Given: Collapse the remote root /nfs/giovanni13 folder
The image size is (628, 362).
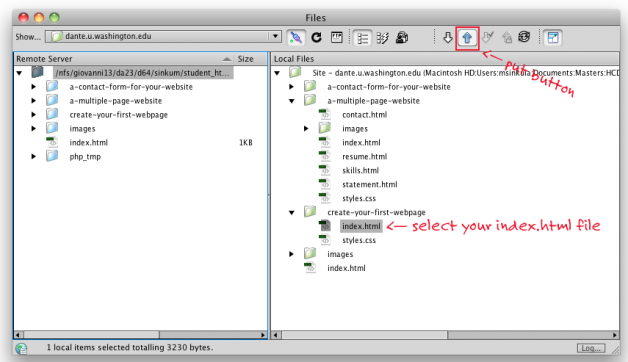Looking at the screenshot, I should [x=19, y=73].
